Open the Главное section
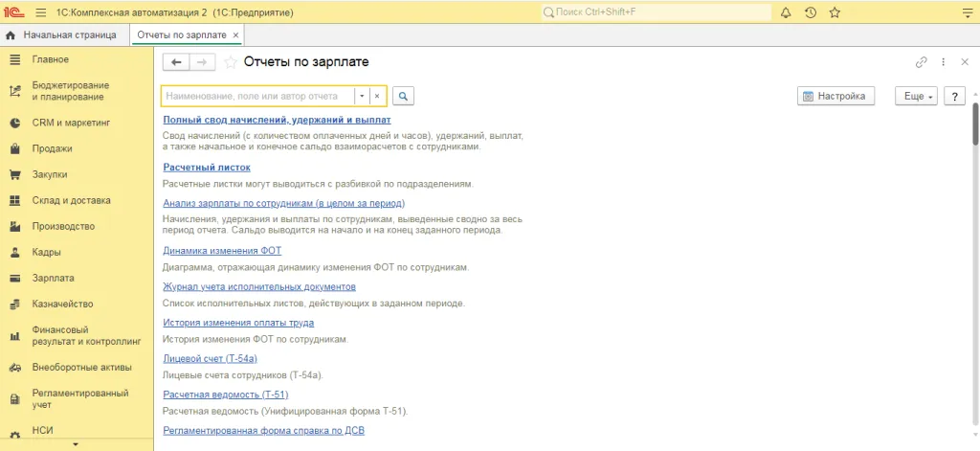 click(x=51, y=59)
